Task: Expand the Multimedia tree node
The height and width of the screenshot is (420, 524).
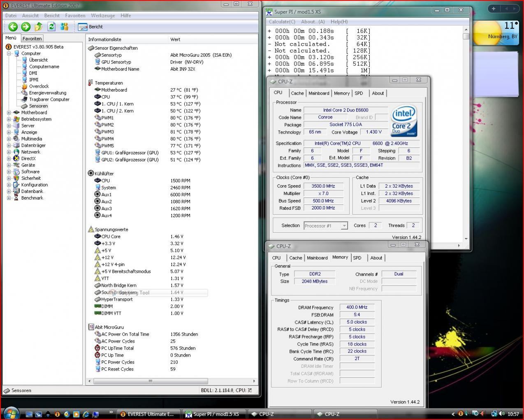Action: (9, 139)
